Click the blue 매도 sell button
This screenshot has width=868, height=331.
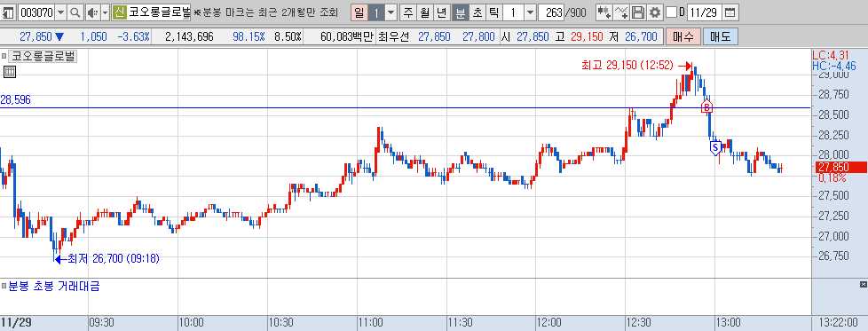point(720,37)
